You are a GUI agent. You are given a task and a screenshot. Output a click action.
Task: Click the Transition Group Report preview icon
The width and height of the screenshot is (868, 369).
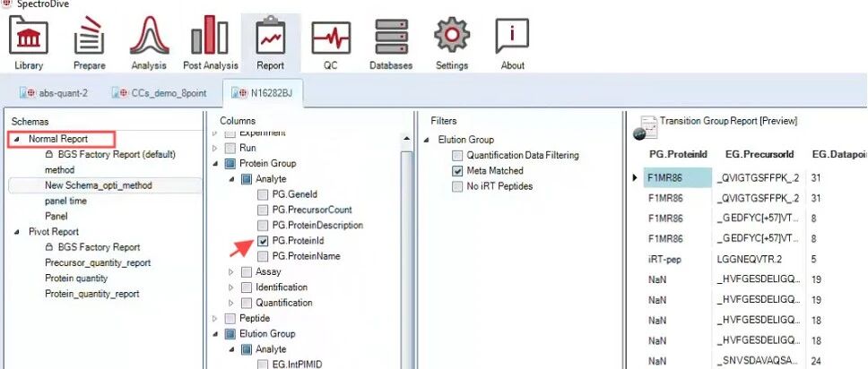pyautogui.click(x=645, y=128)
